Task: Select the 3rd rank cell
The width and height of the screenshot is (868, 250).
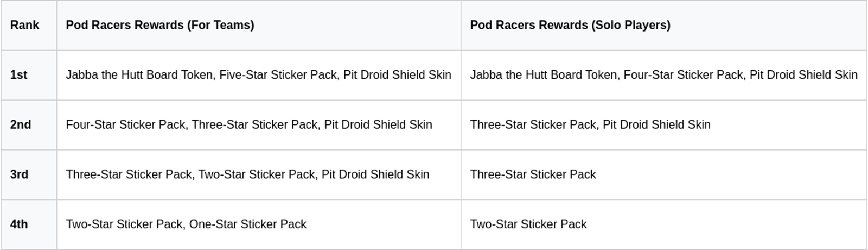Action: coord(20,174)
